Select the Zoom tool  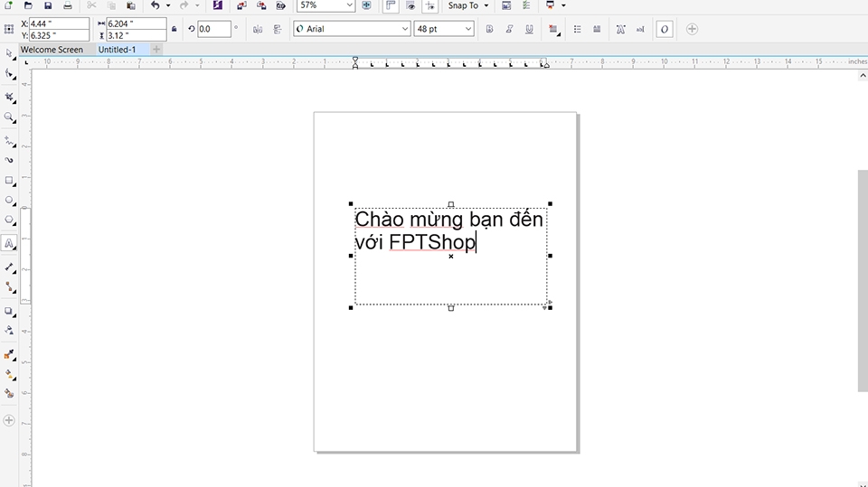coord(9,117)
